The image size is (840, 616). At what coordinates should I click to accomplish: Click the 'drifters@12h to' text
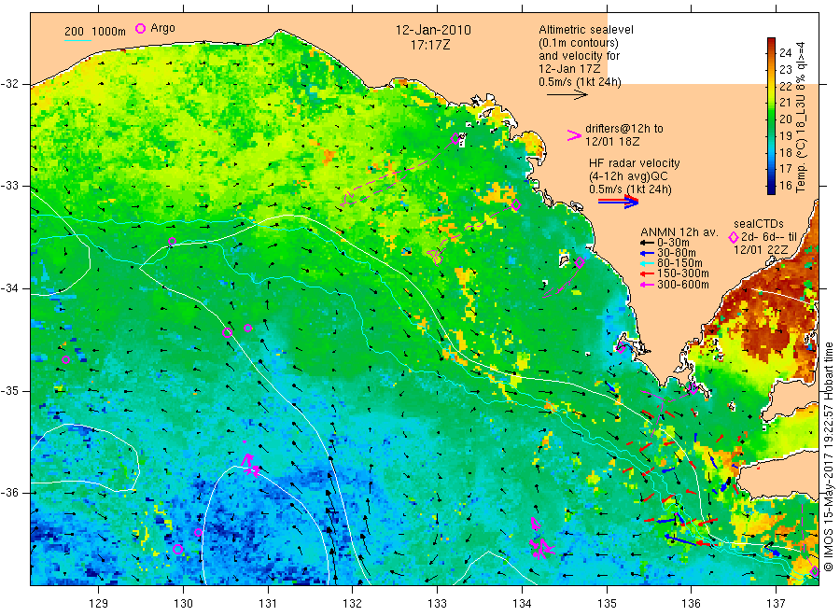(x=624, y=129)
